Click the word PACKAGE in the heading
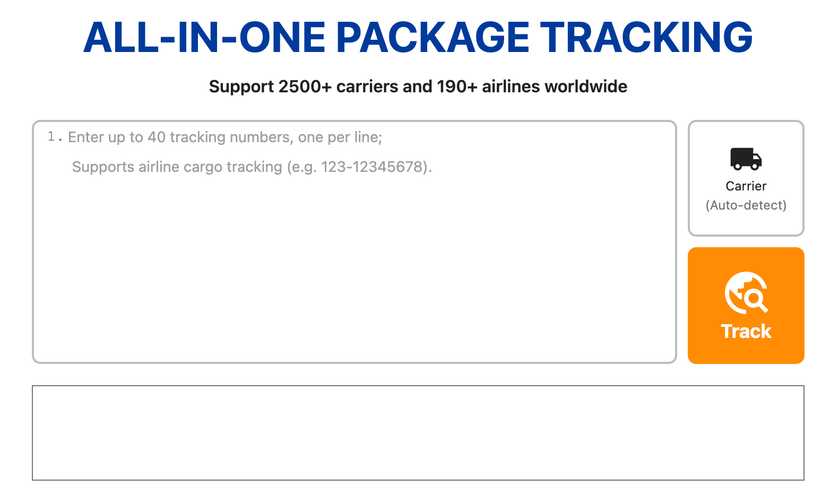The height and width of the screenshot is (504, 830). (433, 38)
